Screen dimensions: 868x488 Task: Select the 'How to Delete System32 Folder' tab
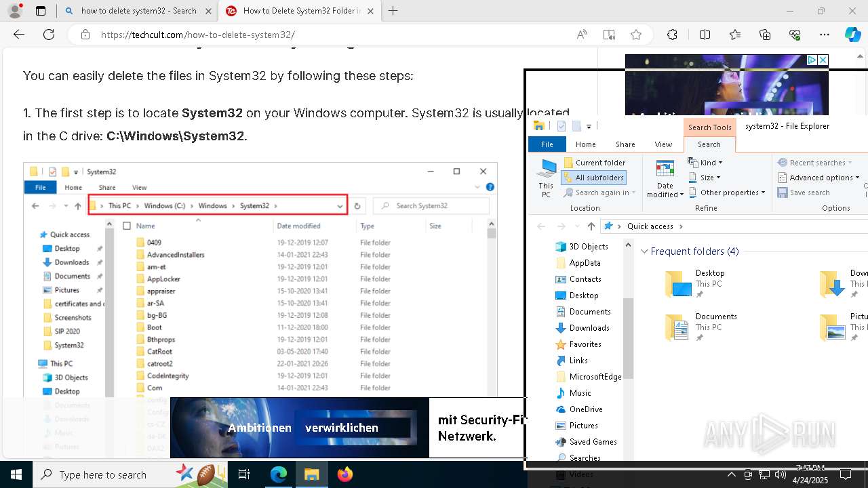pos(300,11)
